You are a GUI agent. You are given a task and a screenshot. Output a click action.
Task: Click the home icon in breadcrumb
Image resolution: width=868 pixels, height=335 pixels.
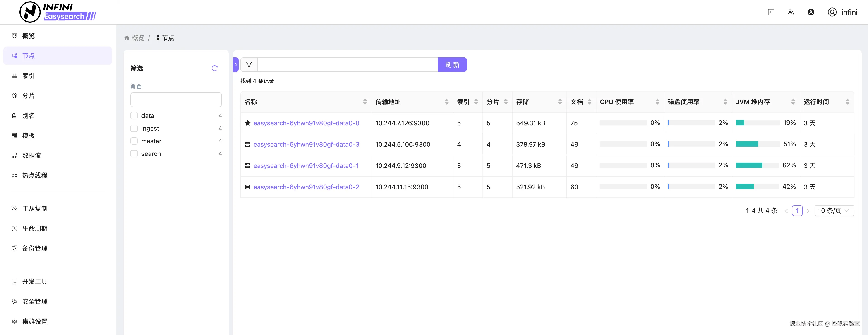coord(127,38)
